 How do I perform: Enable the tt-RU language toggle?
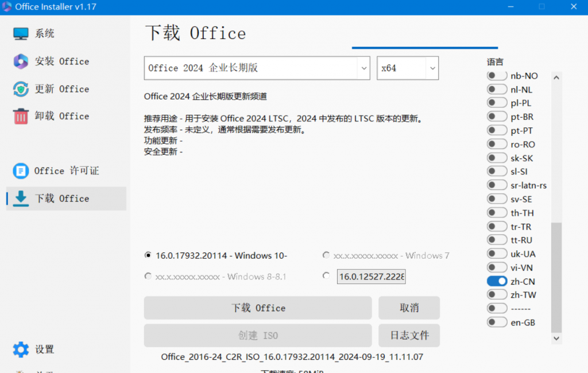[x=497, y=240]
